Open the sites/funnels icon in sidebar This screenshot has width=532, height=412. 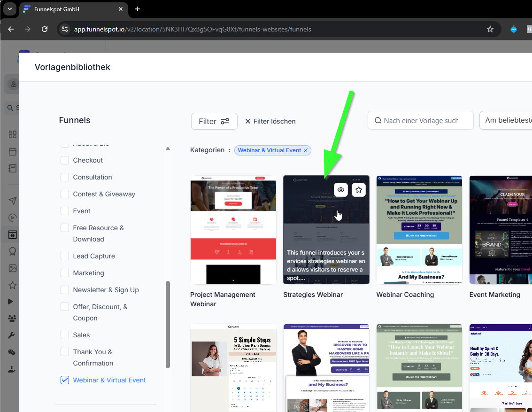(13, 234)
